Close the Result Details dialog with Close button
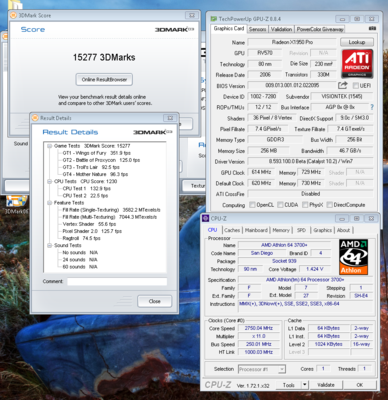The width and height of the screenshot is (388, 400). point(155,301)
